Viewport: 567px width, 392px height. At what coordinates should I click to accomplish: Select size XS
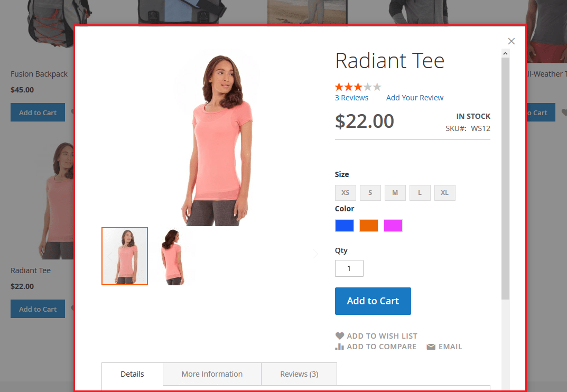[346, 193]
